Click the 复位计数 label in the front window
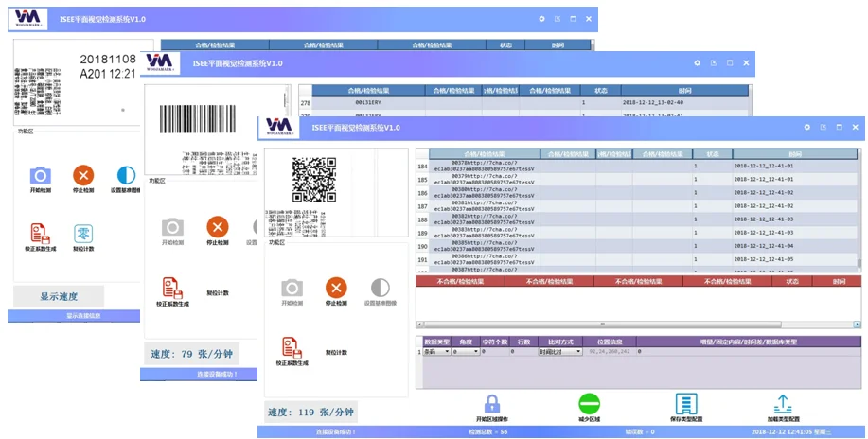Image resolution: width=868 pixels, height=439 pixels. tap(336, 352)
